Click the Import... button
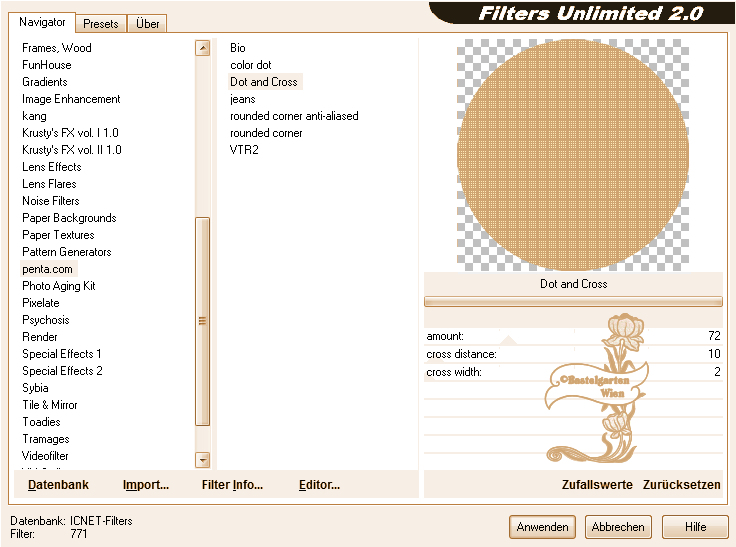 tap(146, 485)
